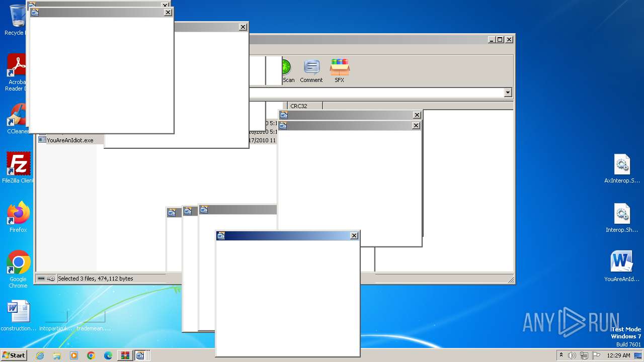
Task: Close the active popup with the blue title bar
Action: coord(354,236)
